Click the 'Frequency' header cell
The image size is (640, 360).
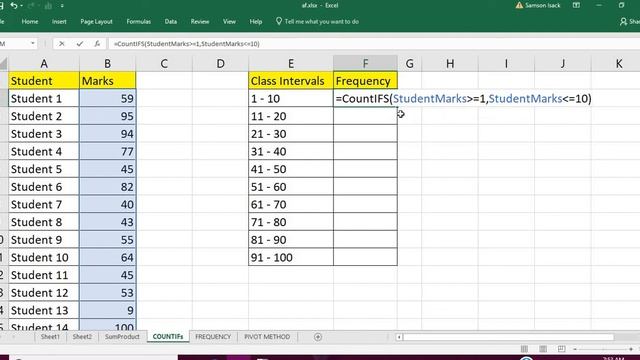(365, 81)
